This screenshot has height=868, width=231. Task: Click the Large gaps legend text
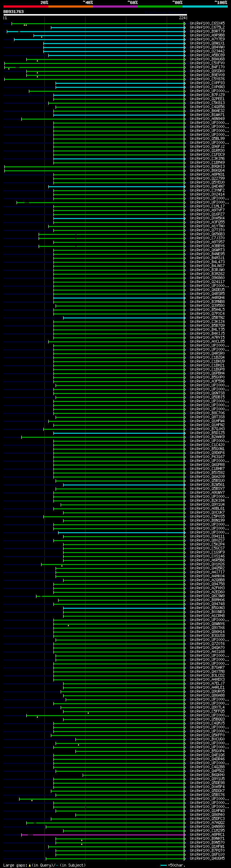click(44, 865)
